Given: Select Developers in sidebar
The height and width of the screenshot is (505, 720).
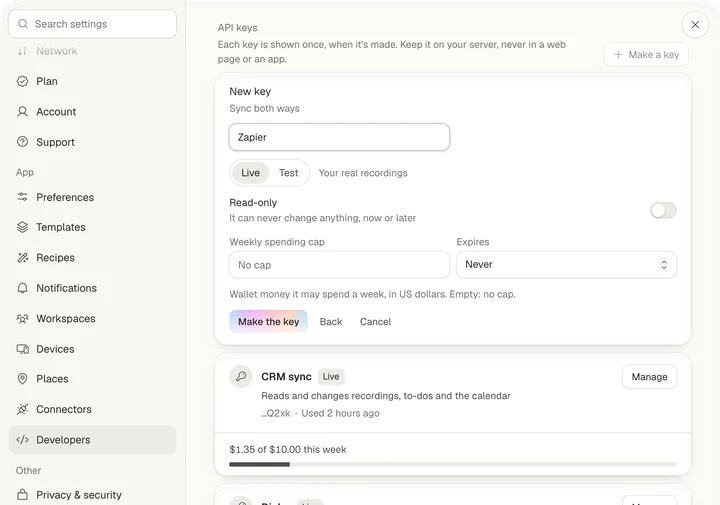Looking at the screenshot, I should point(92,440).
